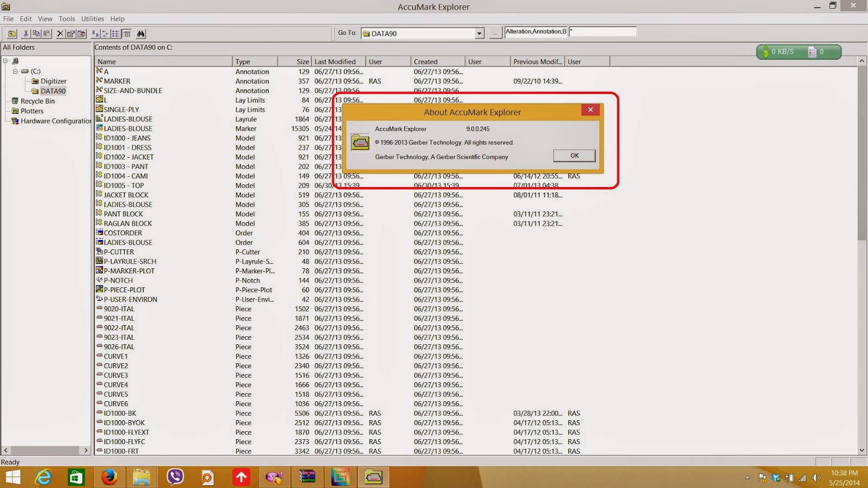Click the toolbar icon right of Properties
Viewport: 868px width, 488px height.
[81, 34]
